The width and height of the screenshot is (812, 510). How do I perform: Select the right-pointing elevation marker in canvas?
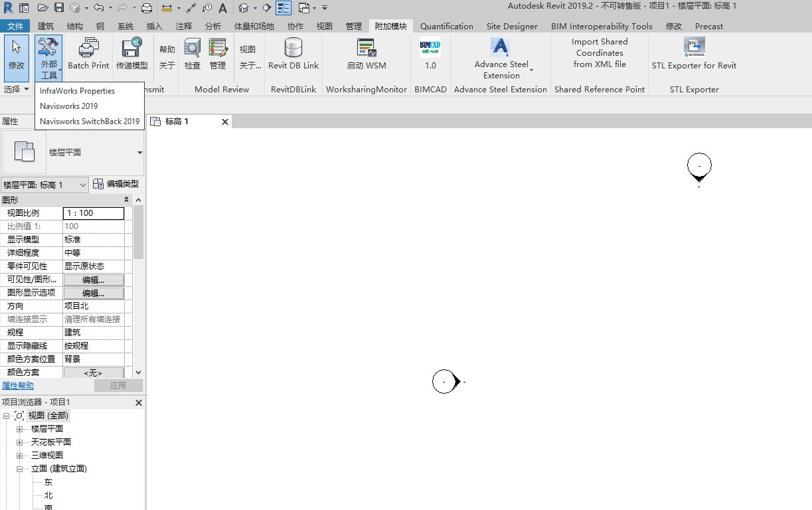(447, 382)
